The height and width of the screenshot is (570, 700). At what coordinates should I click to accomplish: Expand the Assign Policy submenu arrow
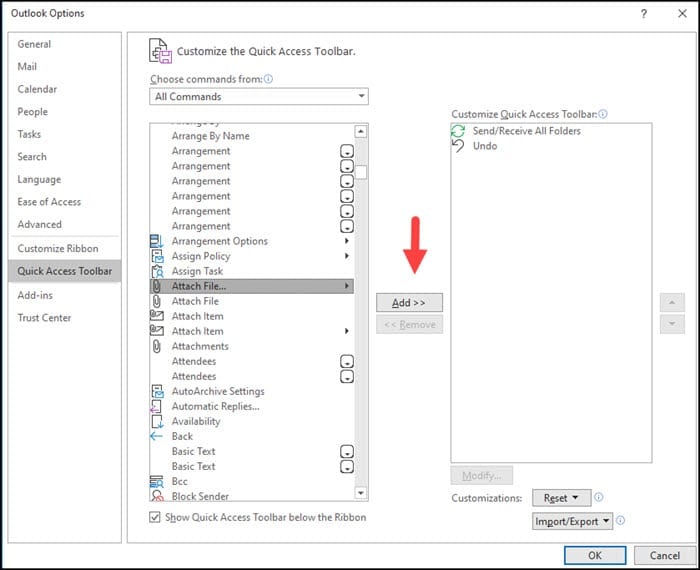[x=347, y=256]
